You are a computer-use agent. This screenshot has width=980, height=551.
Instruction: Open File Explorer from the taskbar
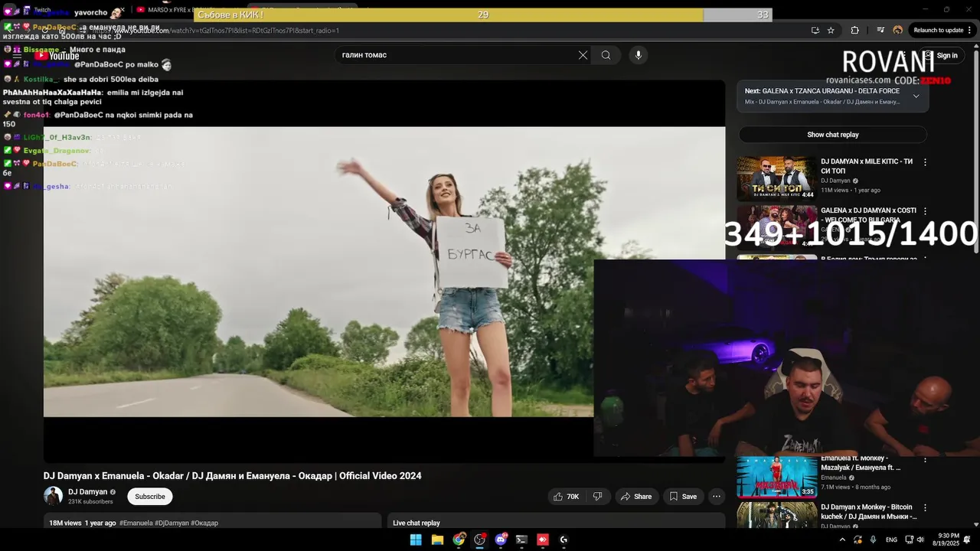(x=437, y=540)
